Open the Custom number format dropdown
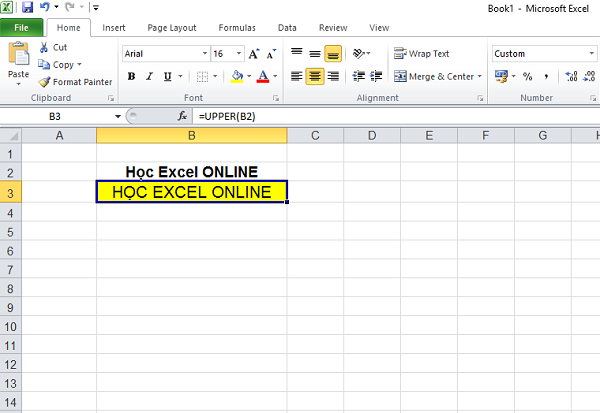 [590, 54]
